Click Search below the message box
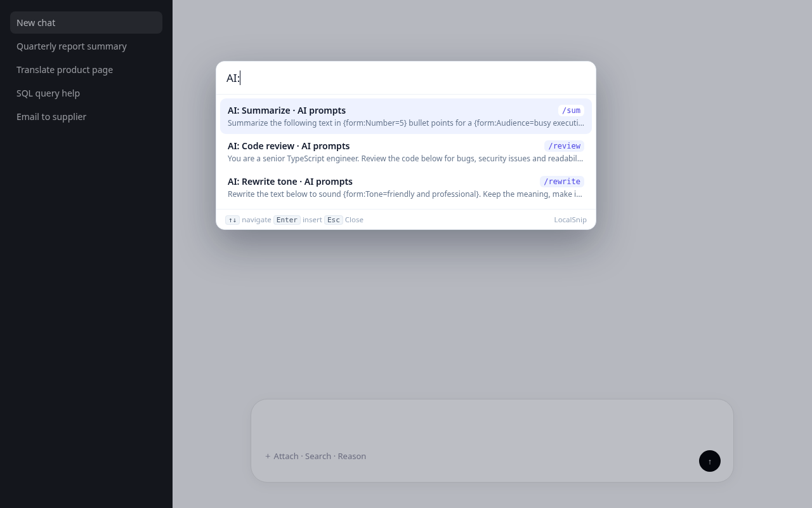Viewport: 812px width, 508px height. (318, 456)
